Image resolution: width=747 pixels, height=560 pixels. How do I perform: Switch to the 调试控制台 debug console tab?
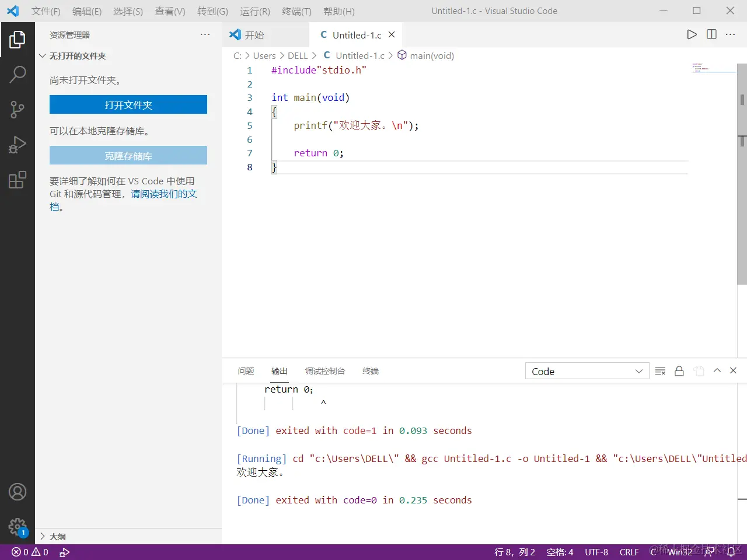click(325, 371)
